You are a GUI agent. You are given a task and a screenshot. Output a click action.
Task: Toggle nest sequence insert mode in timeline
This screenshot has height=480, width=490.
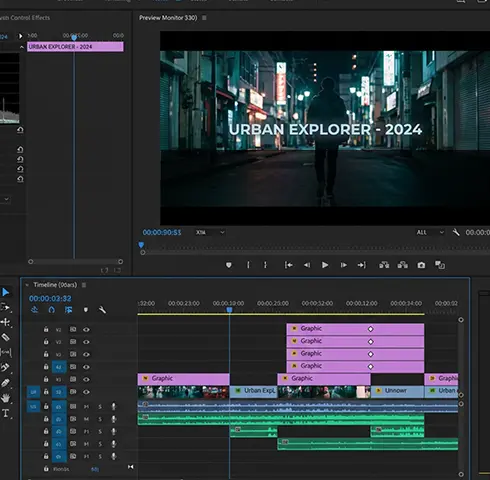click(x=34, y=310)
